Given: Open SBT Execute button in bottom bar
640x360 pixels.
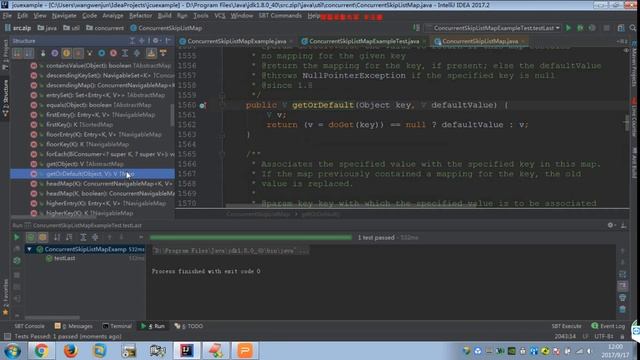Looking at the screenshot, I should click(x=567, y=326).
